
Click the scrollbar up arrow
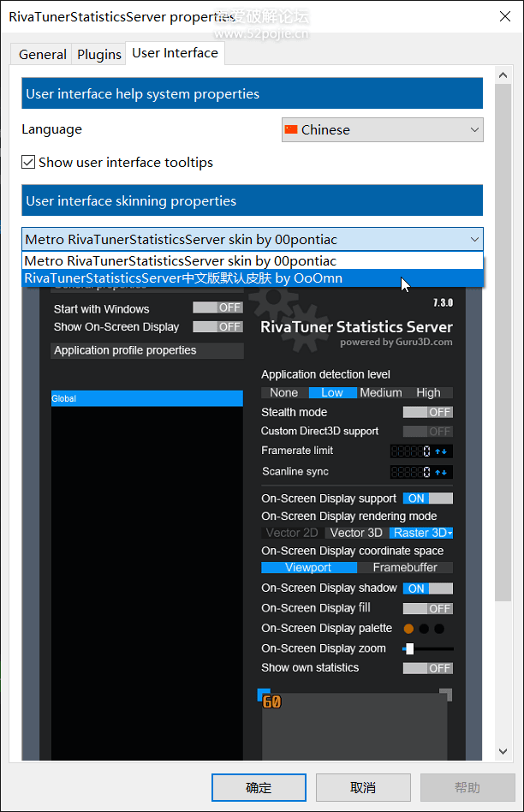tap(503, 75)
